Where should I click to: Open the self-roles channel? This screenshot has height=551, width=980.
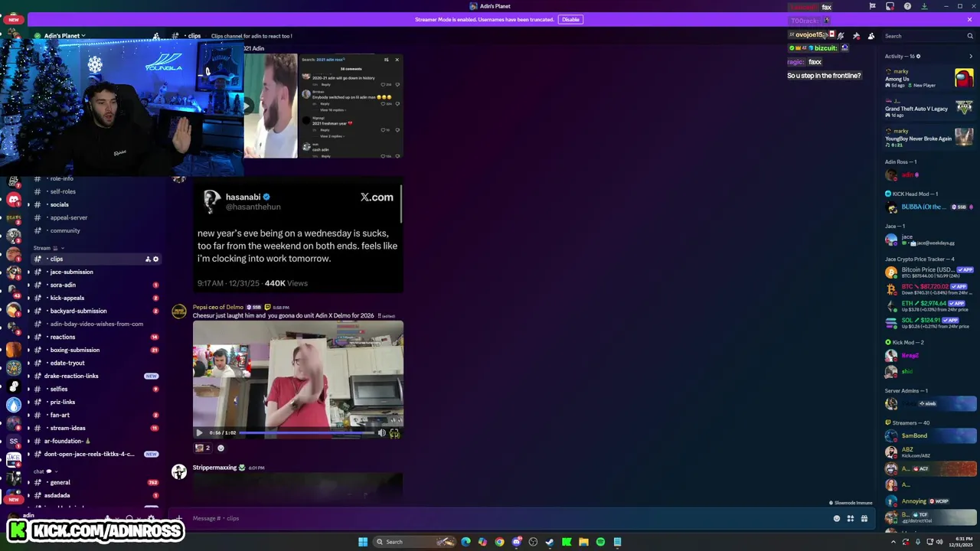tap(97, 192)
